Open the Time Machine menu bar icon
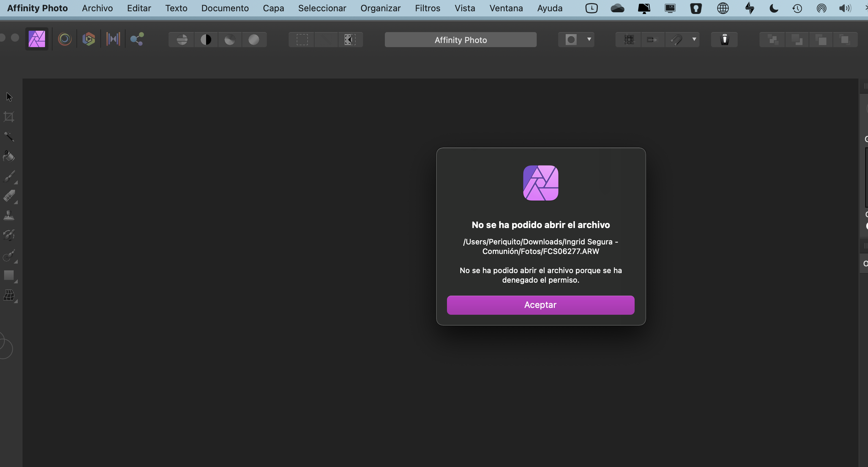Viewport: 868px width, 467px height. (797, 8)
